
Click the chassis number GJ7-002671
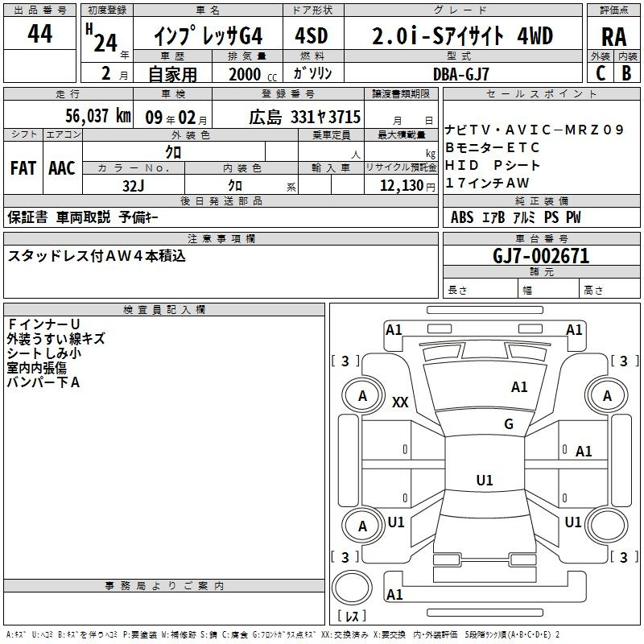[541, 255]
